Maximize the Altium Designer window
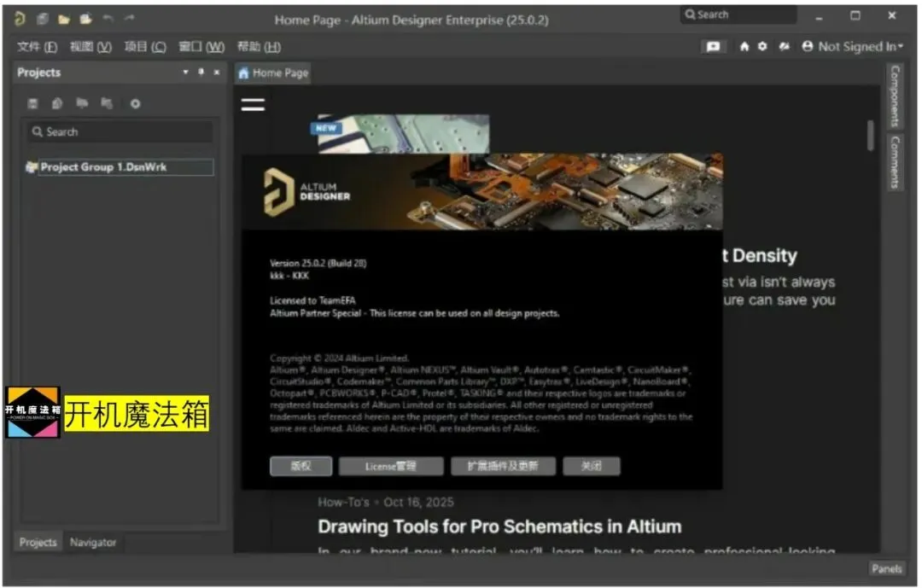922x588 pixels. tap(855, 16)
